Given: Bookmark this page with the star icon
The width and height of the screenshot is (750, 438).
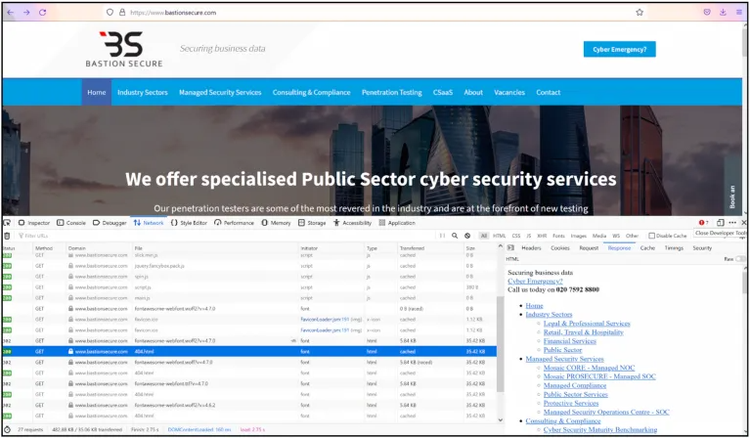Looking at the screenshot, I should click(x=639, y=12).
